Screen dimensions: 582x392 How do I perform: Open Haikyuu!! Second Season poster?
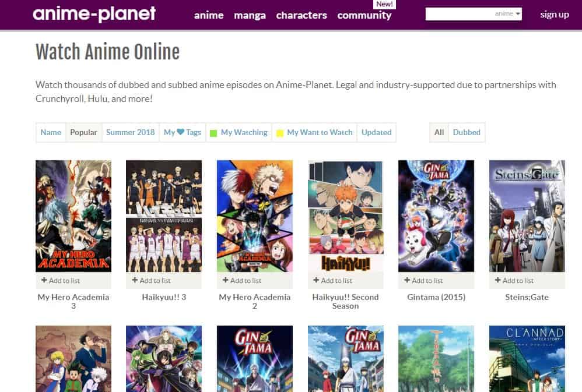346,216
